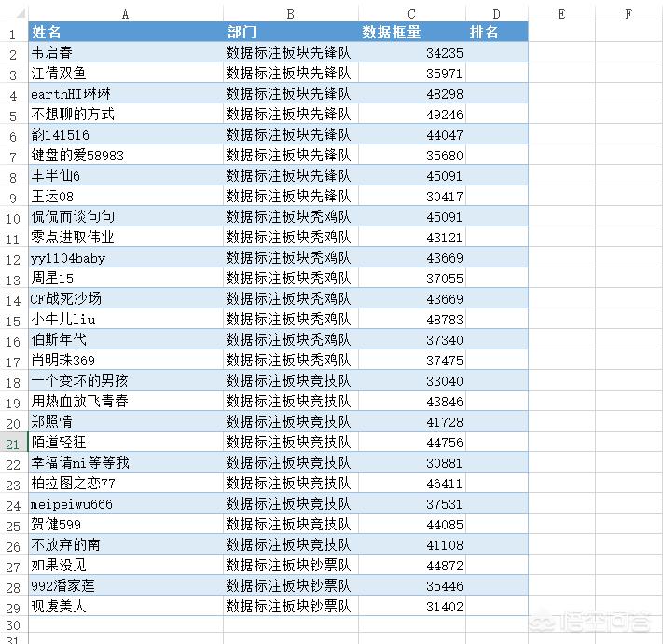Click the value 34235
Screen dimensions: 663x644
(x=445, y=53)
